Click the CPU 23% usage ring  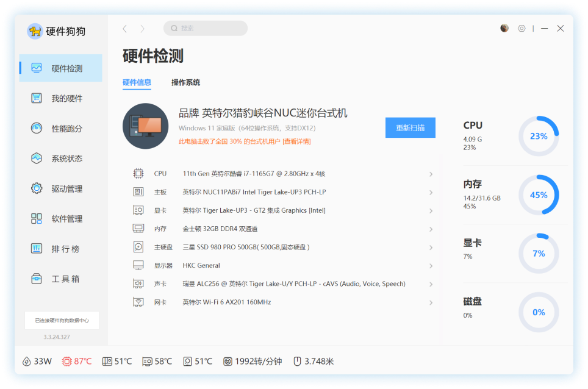pos(539,136)
